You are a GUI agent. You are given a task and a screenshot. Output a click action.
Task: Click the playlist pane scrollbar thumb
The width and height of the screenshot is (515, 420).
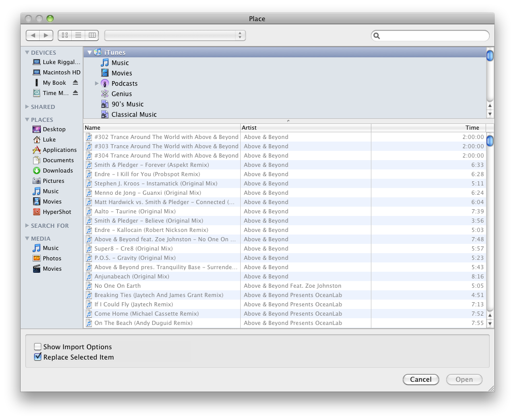click(490, 55)
